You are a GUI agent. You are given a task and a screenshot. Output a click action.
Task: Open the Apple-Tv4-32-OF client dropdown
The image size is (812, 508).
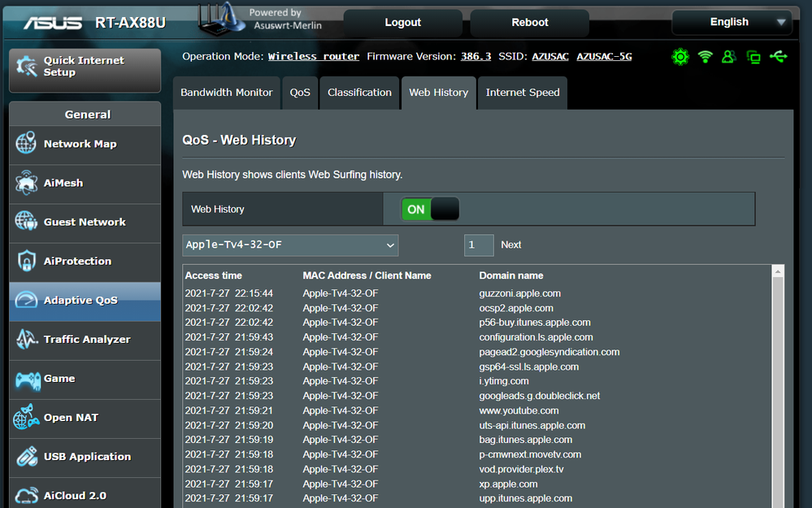click(290, 245)
